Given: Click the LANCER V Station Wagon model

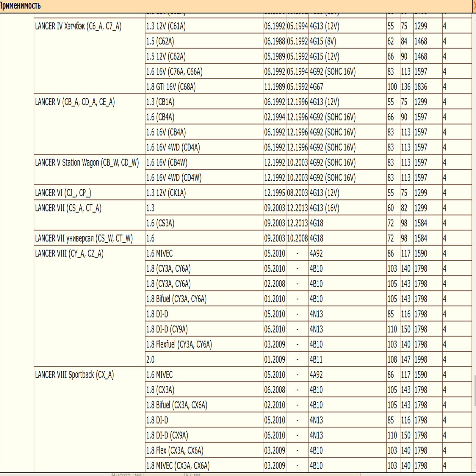Looking at the screenshot, I should click(x=87, y=163).
